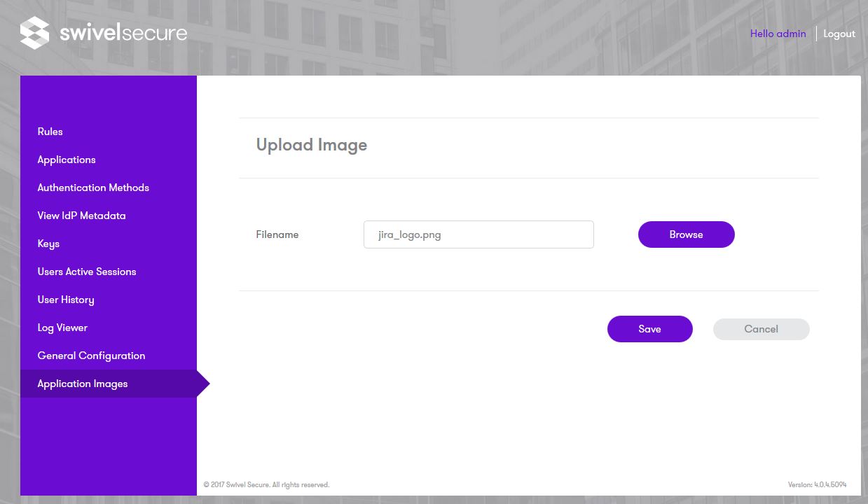
Task: Click the Logout link
Action: (839, 34)
